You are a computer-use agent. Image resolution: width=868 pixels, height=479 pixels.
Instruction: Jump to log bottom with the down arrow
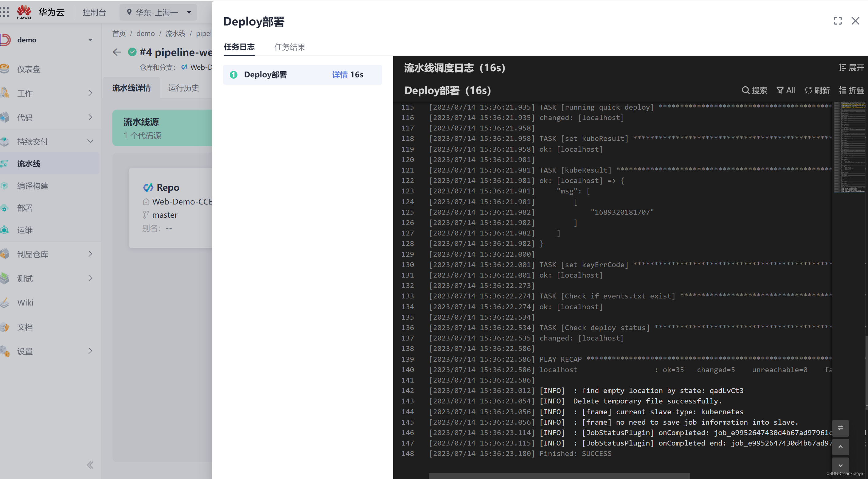(840, 465)
